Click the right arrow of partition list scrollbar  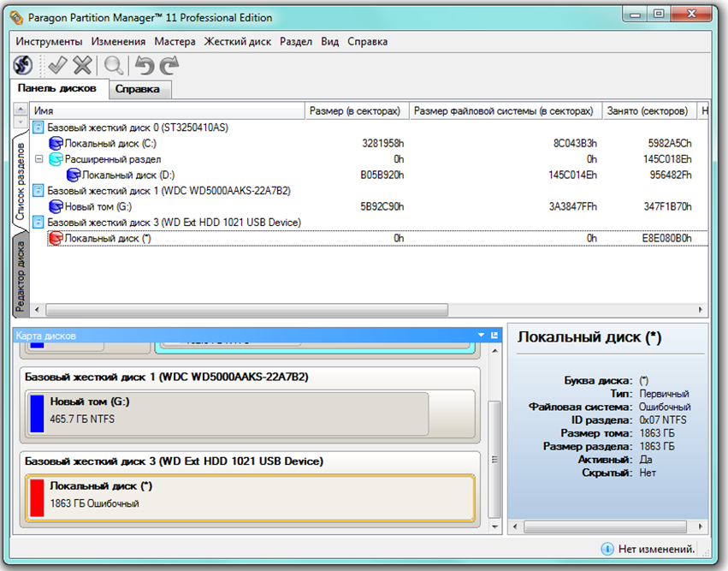(x=701, y=310)
